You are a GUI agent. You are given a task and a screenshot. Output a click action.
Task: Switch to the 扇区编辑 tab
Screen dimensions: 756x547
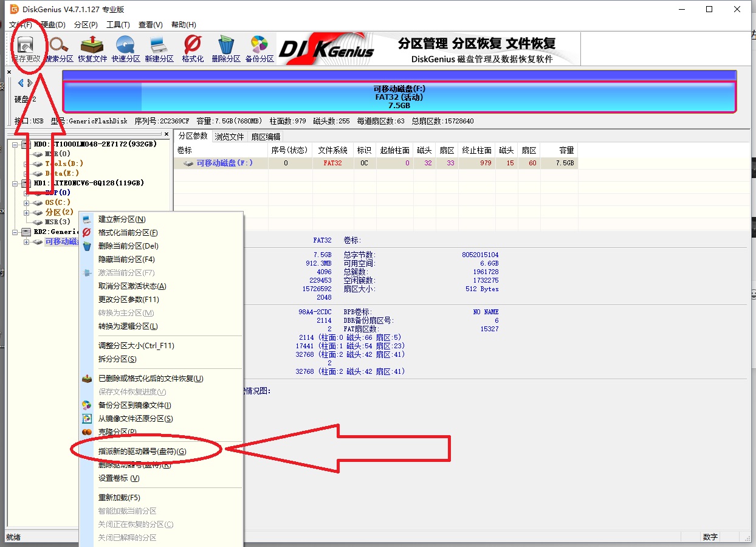tap(266, 137)
